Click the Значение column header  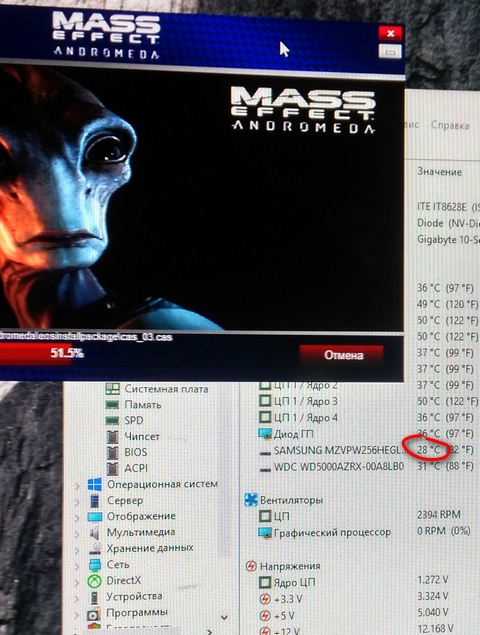click(x=439, y=172)
